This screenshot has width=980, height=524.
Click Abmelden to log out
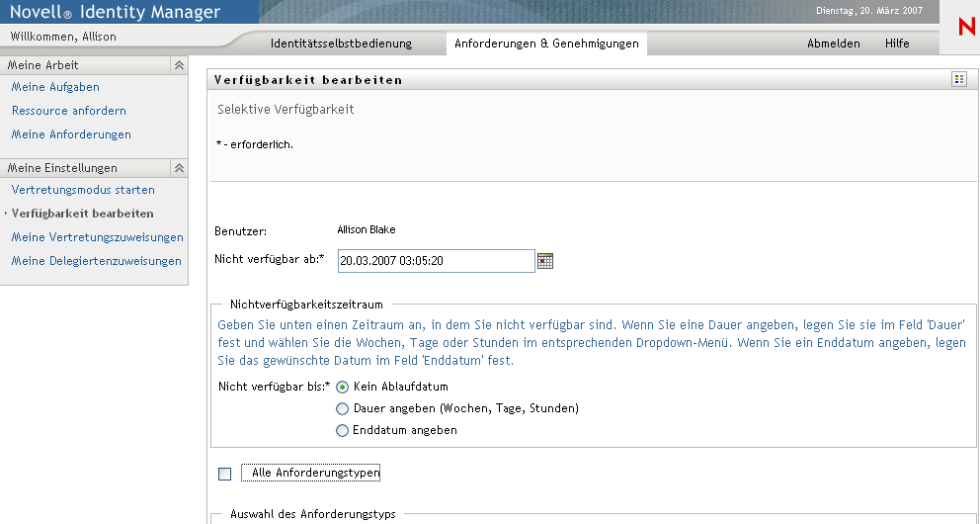click(833, 44)
